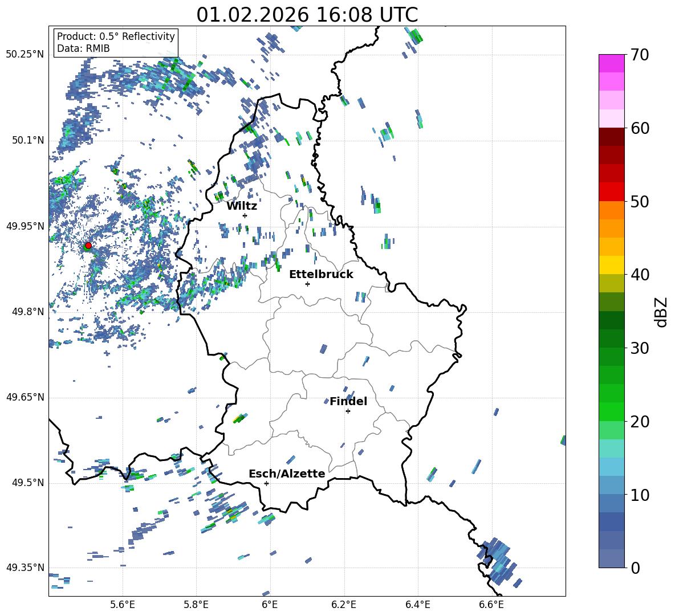Click the cross marker below Findel
Screen dimensions: 675x616
pyautogui.click(x=348, y=411)
